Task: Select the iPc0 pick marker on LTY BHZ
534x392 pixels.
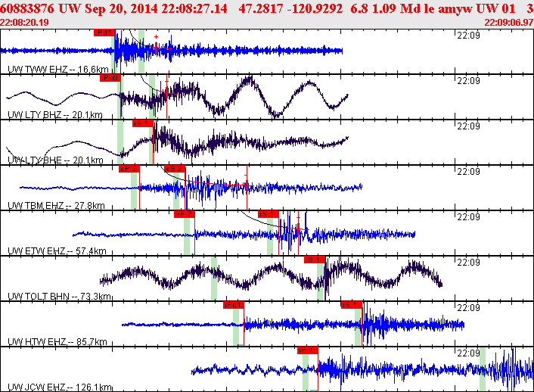Action: click(x=110, y=78)
